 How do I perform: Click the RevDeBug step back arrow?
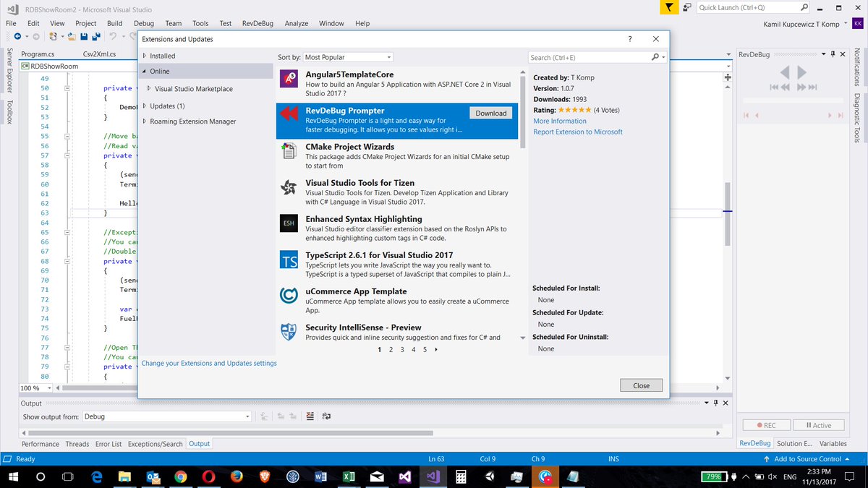pyautogui.click(x=785, y=72)
